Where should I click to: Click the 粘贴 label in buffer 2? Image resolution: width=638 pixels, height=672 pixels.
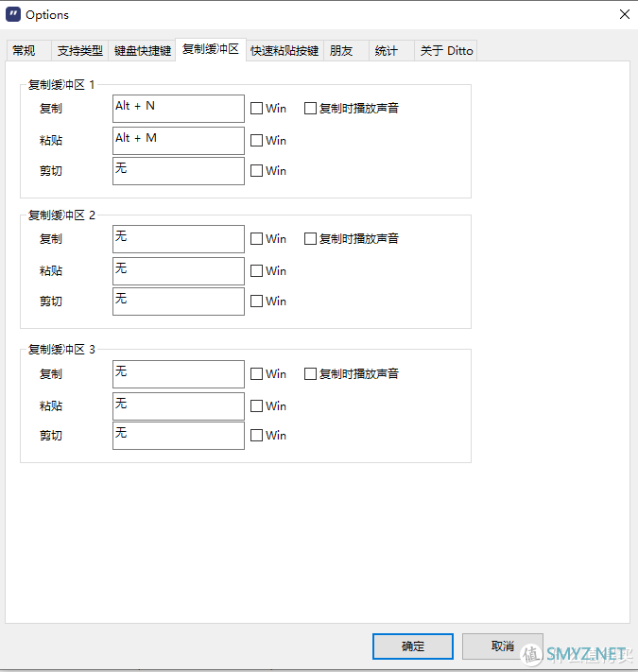tap(51, 271)
